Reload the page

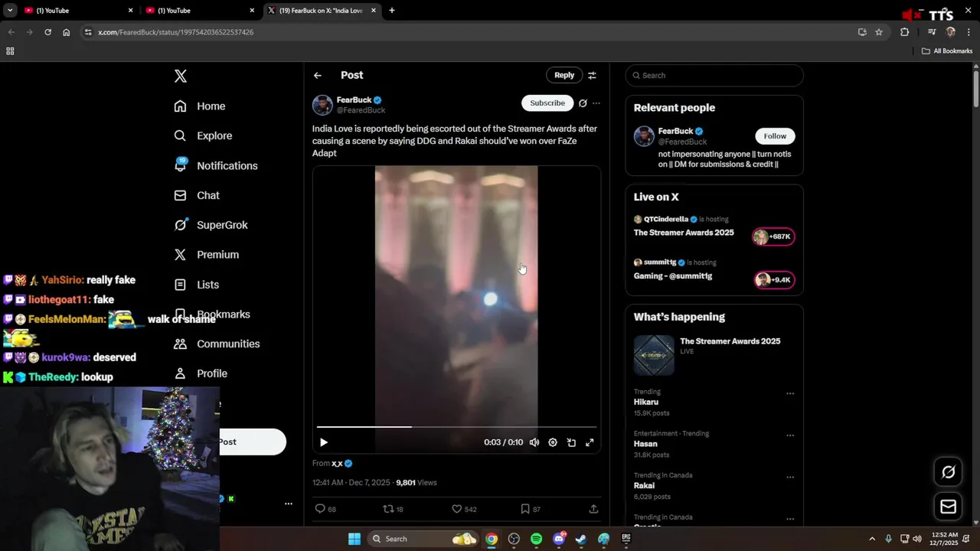(x=48, y=32)
